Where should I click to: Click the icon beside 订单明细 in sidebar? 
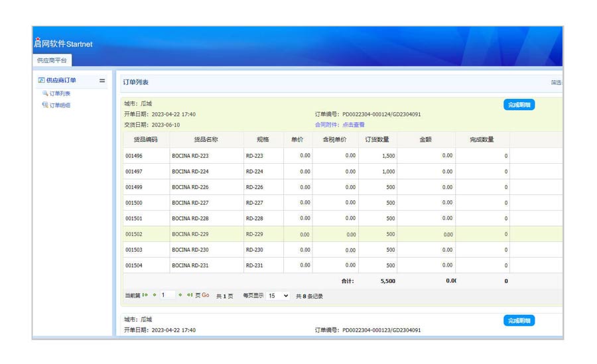tap(45, 105)
